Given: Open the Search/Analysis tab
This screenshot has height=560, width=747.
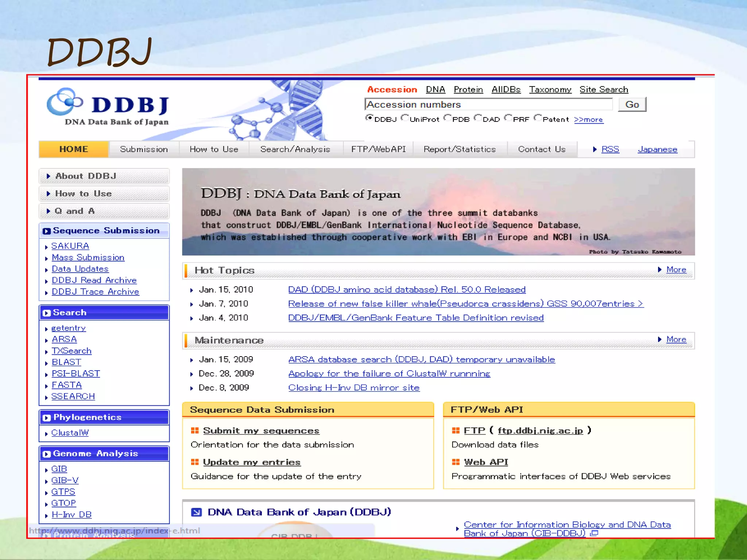Looking at the screenshot, I should point(295,149).
